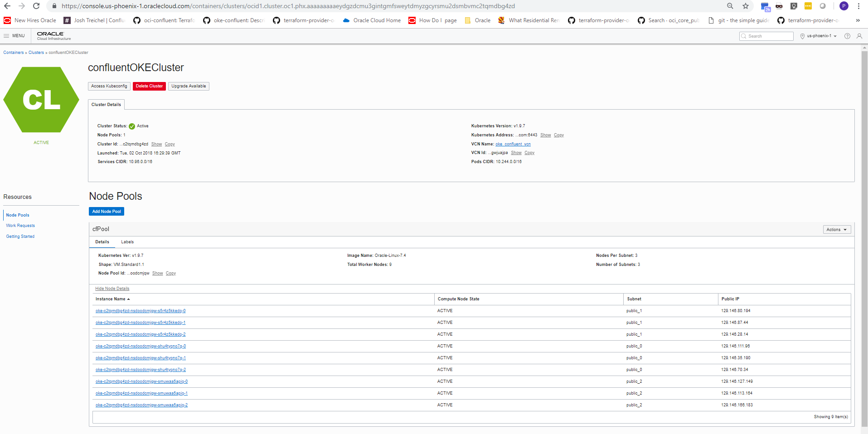
Task: Sort by Instance Name column
Action: (112, 299)
